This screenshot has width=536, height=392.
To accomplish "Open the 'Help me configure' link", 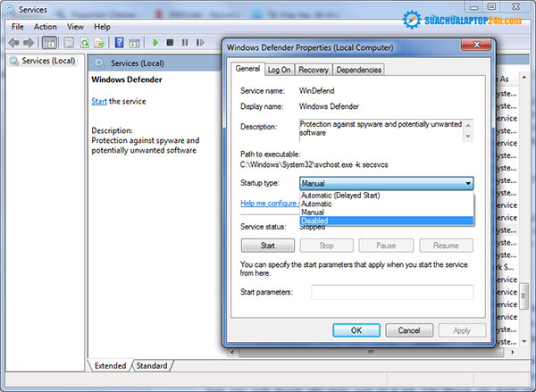I will (270, 204).
